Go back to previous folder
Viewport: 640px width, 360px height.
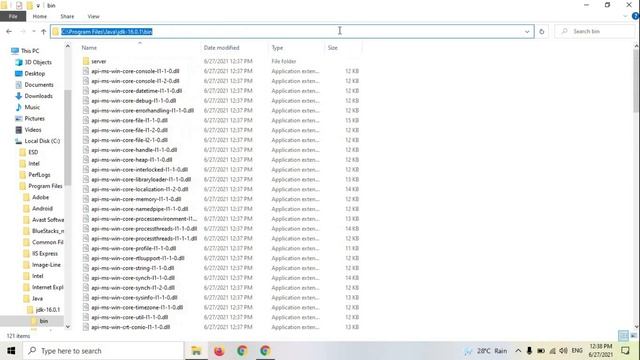tap(9, 31)
